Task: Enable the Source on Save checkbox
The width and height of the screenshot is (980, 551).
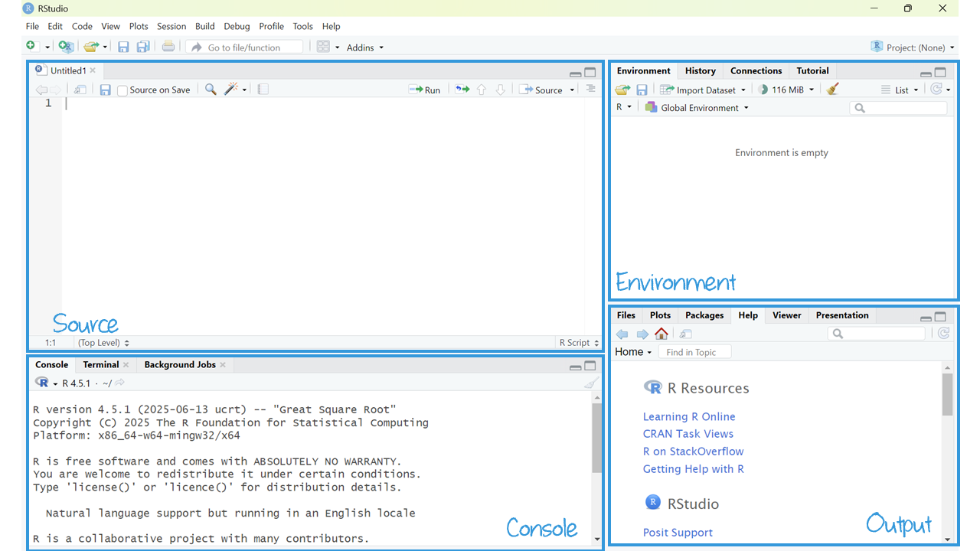Action: pyautogui.click(x=122, y=90)
